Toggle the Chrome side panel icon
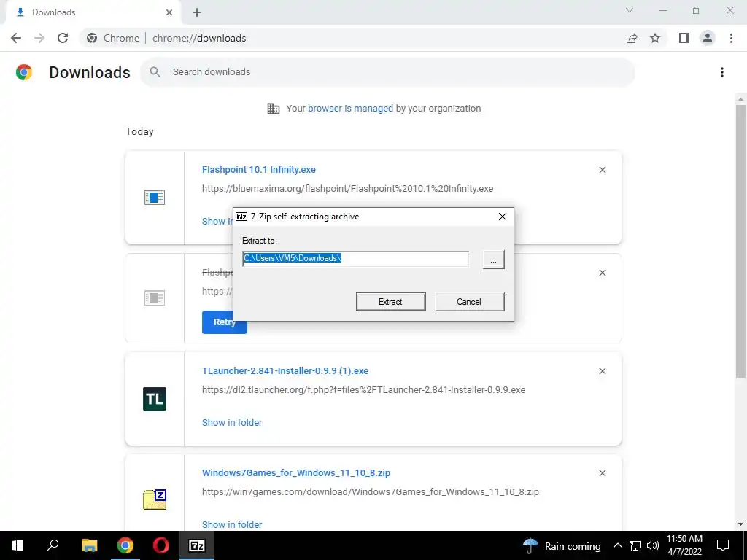Screen dimensions: 747x560 pyautogui.click(x=684, y=38)
